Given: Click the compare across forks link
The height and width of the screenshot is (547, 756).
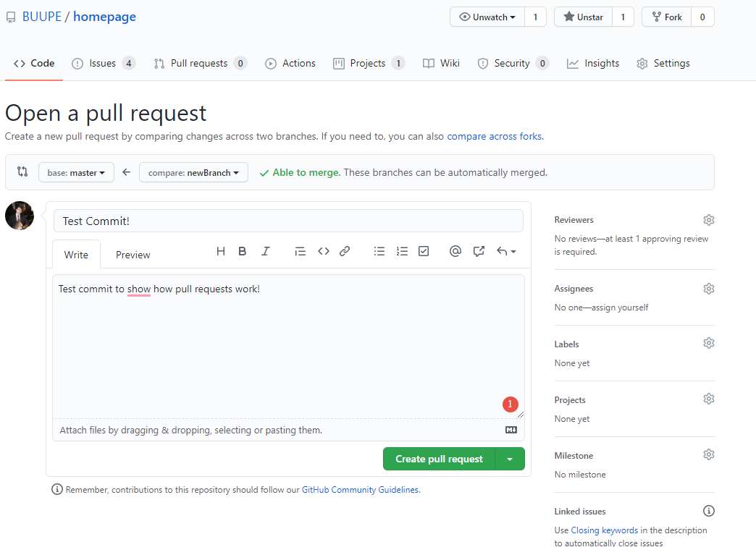Looking at the screenshot, I should (x=494, y=137).
